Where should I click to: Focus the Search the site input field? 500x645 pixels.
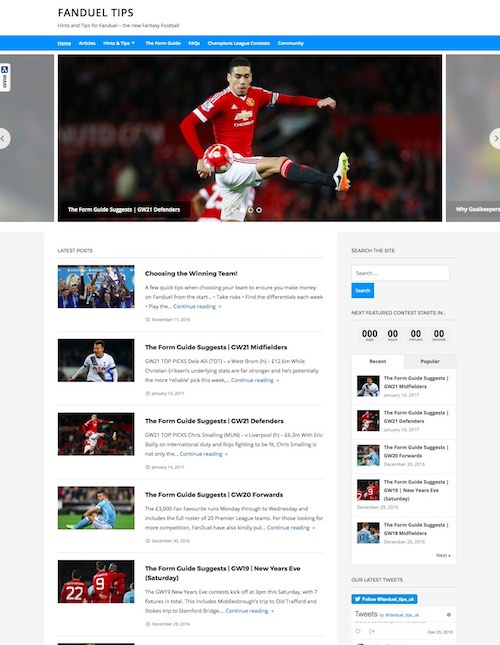(400, 273)
